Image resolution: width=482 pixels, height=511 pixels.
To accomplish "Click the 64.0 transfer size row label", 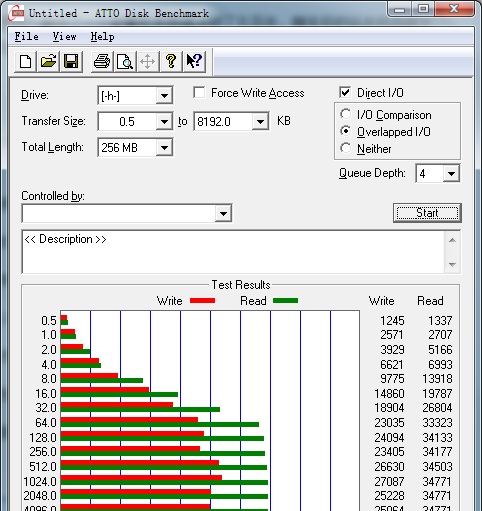I will pyautogui.click(x=46, y=423).
